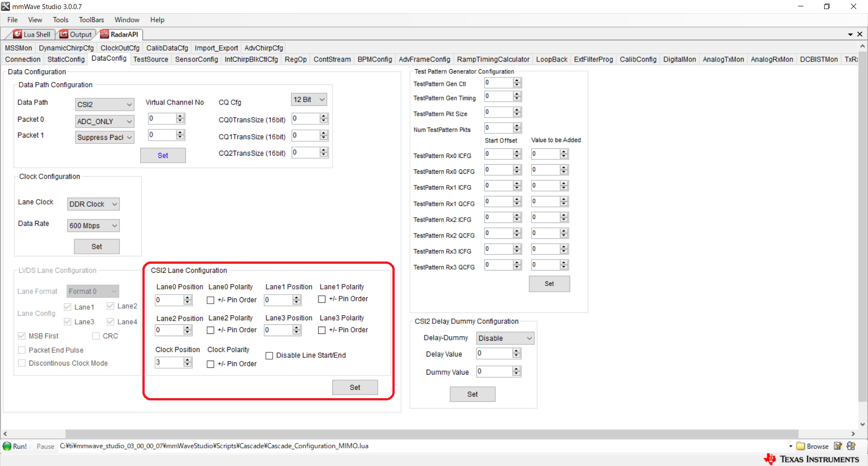Click the Lua script path text field

(423, 446)
